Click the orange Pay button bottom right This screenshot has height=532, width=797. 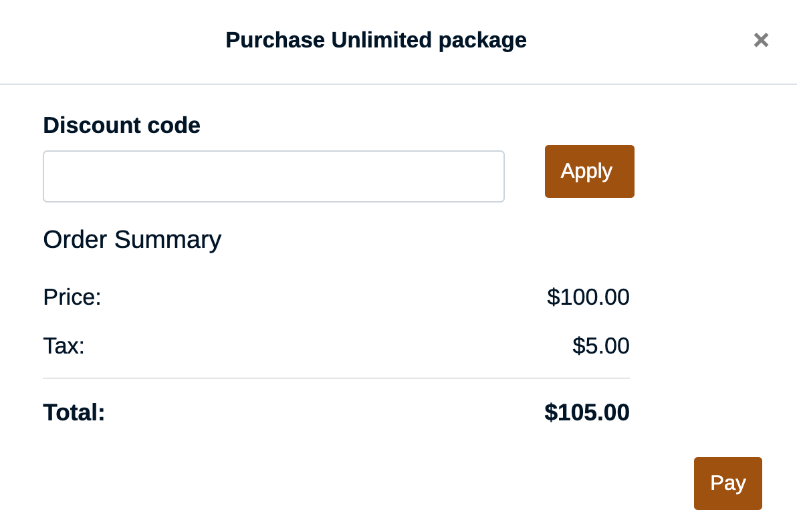pyautogui.click(x=727, y=483)
